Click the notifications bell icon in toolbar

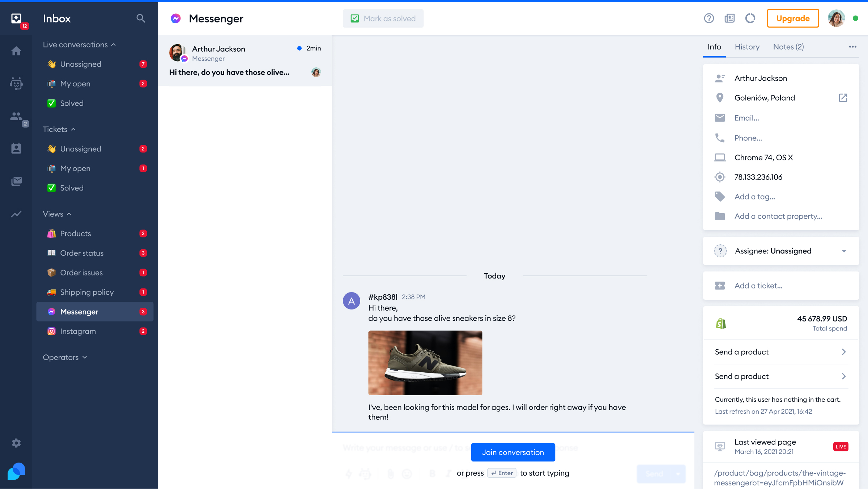(x=749, y=18)
